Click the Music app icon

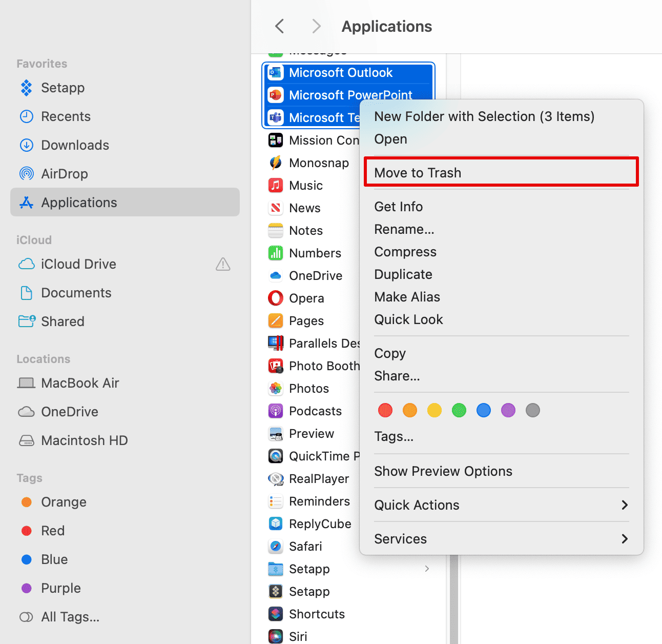[276, 185]
